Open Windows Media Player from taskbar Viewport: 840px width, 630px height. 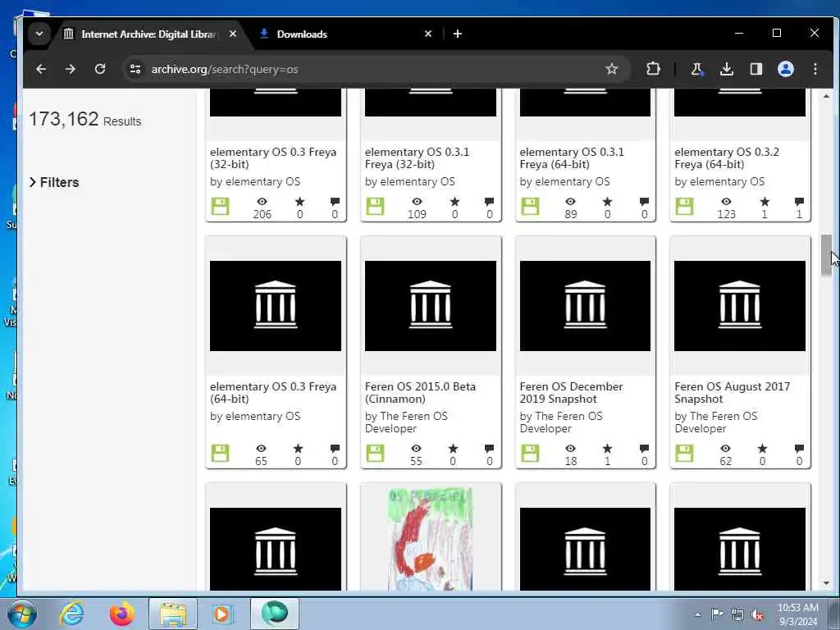[221, 614]
